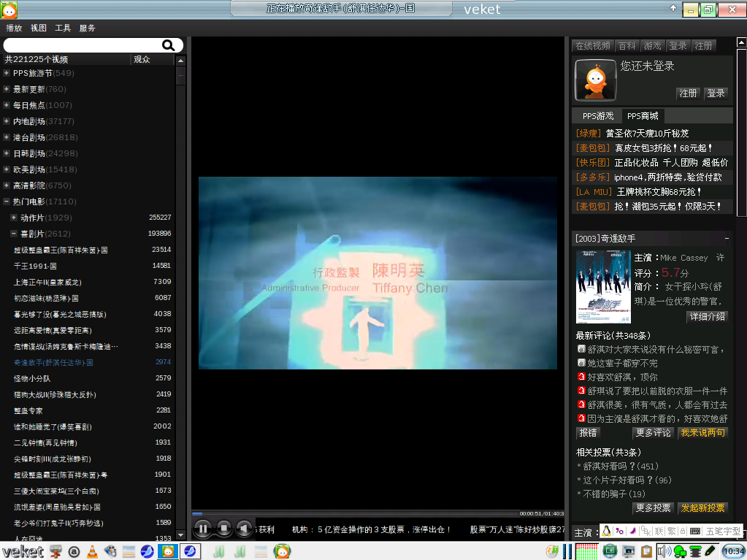The image size is (747, 560).
Task: Click the PPS mascot avatar picture
Action: (x=596, y=80)
